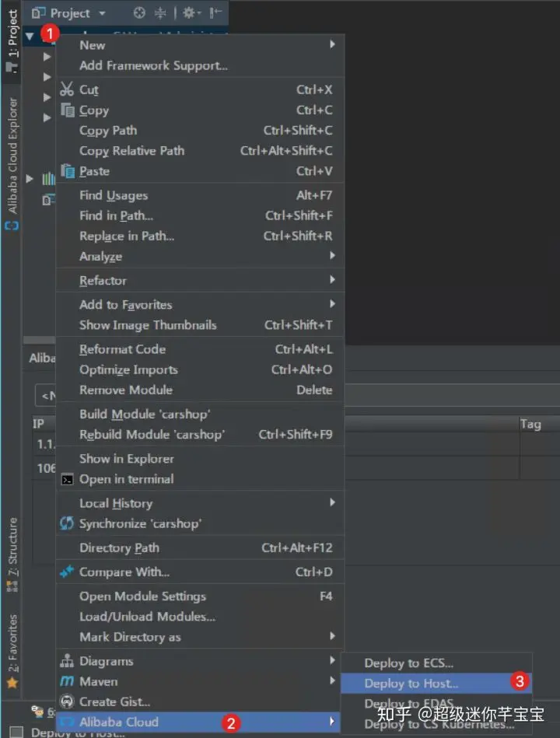
Task: Select Reformat Code menu entry
Action: [201, 349]
